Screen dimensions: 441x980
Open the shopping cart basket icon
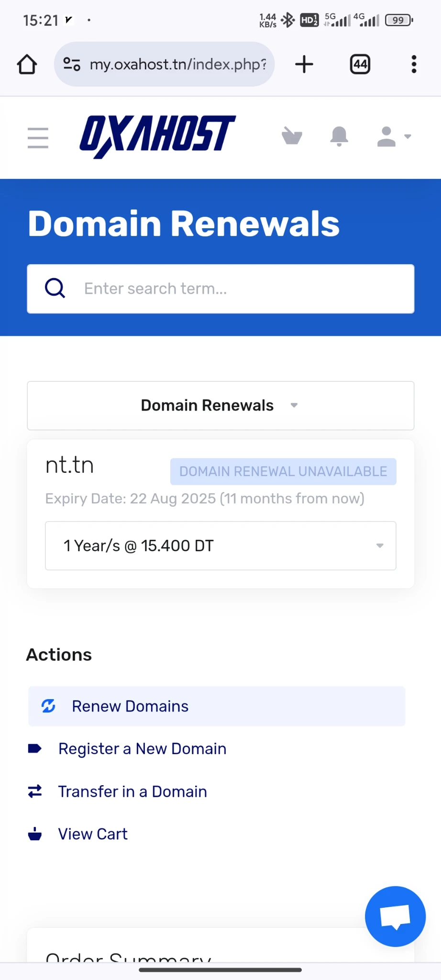292,136
